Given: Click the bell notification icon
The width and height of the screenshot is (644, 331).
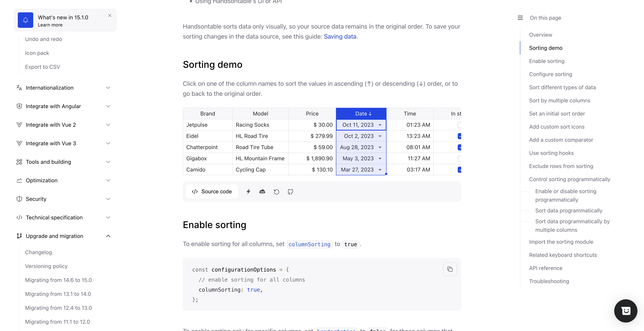Looking at the screenshot, I should click(x=25, y=20).
